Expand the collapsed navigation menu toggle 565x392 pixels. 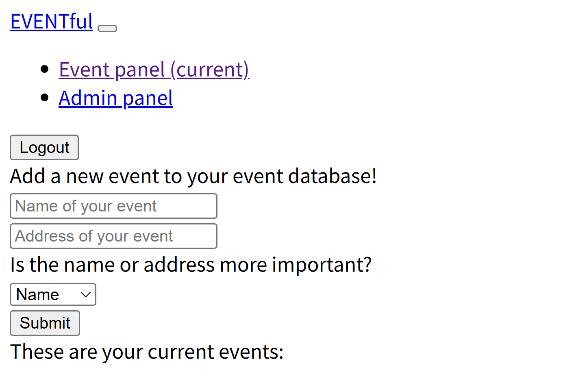pyautogui.click(x=107, y=28)
